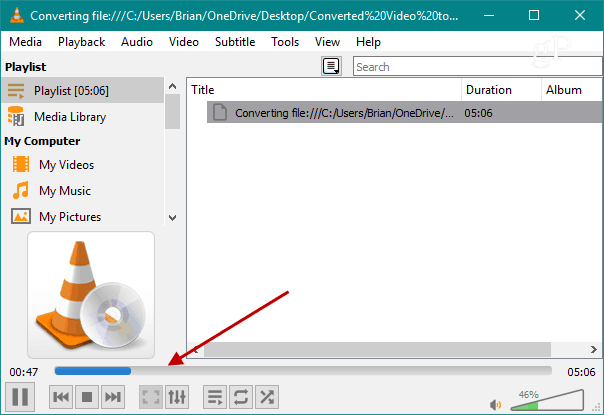Close the VLC window
Viewport: 604px width, 415px height.
pyautogui.click(x=580, y=15)
